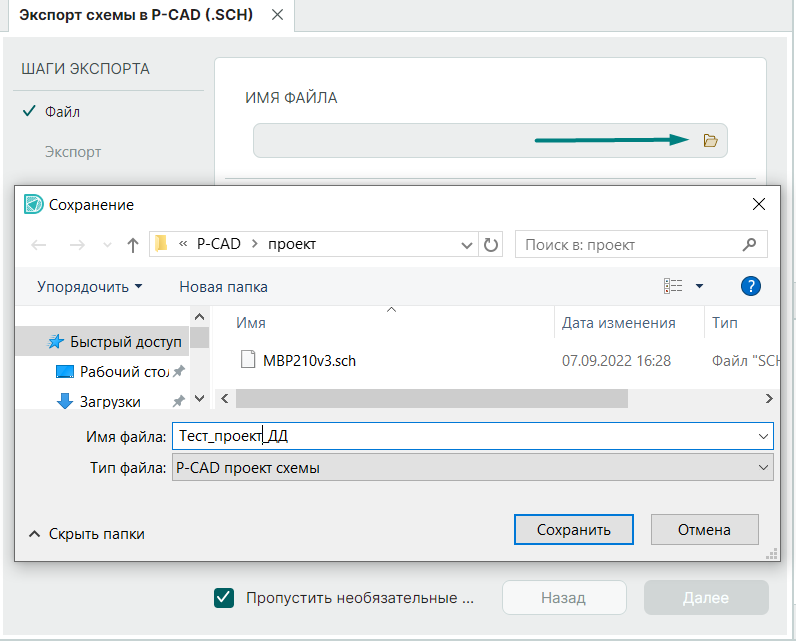Select the MBP210v3.sch file

(x=308, y=361)
